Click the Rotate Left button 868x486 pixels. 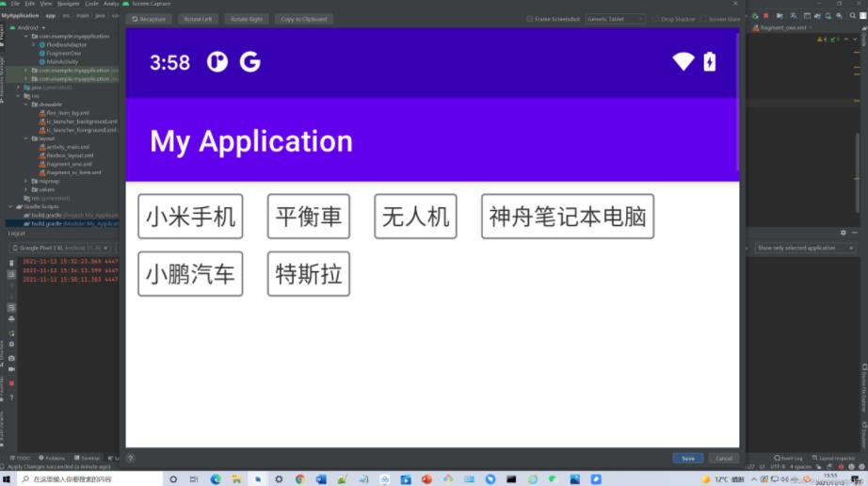pyautogui.click(x=199, y=19)
